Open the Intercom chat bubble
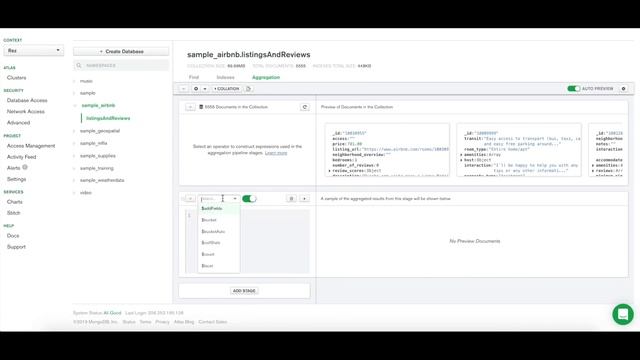This screenshot has height=360, width=640. pyautogui.click(x=622, y=314)
